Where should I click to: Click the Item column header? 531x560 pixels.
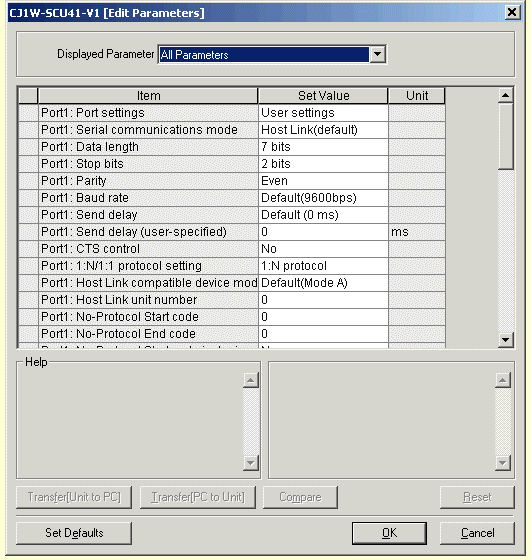click(148, 96)
